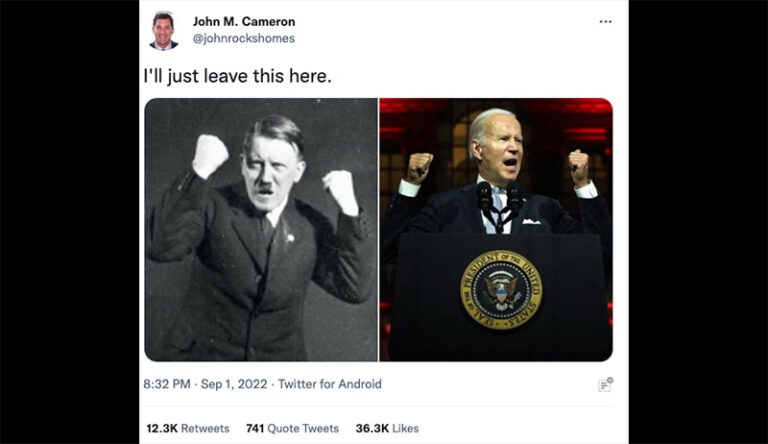Open the right color photo with podium

click(496, 229)
